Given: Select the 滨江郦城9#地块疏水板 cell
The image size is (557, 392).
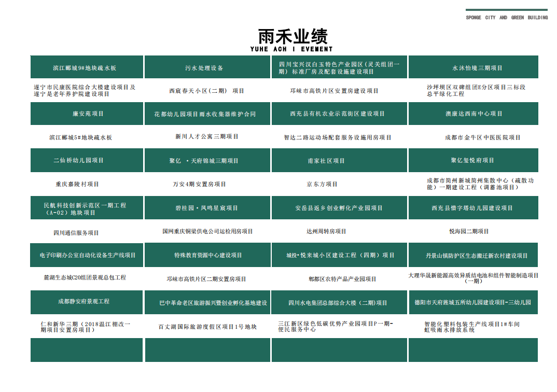Looking at the screenshot, I should [87, 67].
